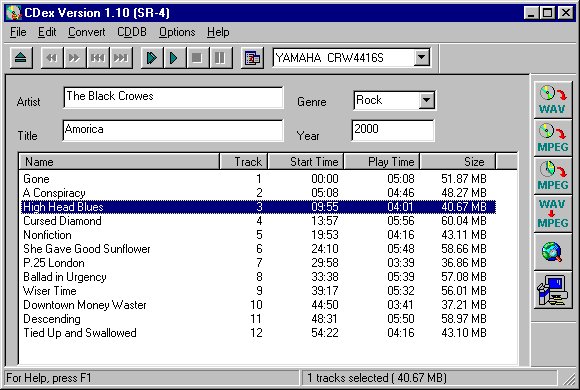
Task: Click the WAV to MPEG convert icon
Action: tap(553, 214)
